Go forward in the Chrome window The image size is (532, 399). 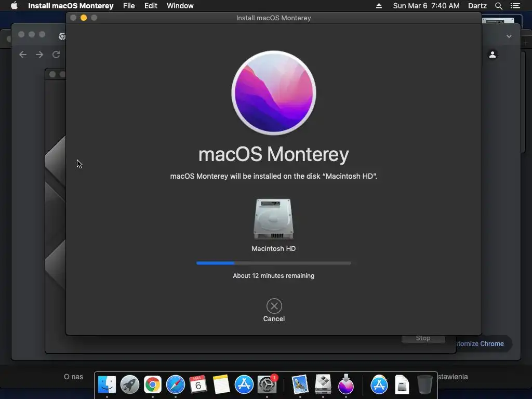39,55
